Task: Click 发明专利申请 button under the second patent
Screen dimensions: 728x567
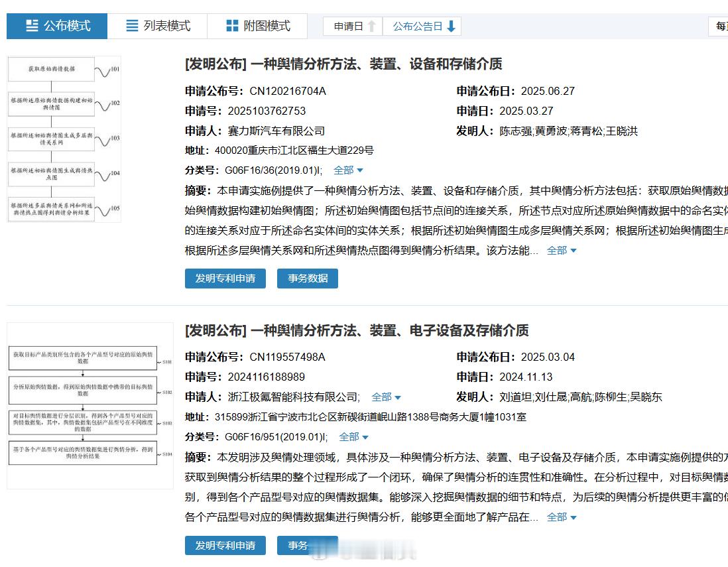Action: coord(225,546)
